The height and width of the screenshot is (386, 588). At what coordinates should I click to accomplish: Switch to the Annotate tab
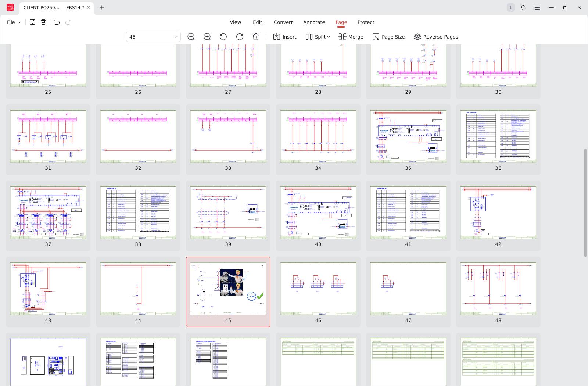point(314,22)
